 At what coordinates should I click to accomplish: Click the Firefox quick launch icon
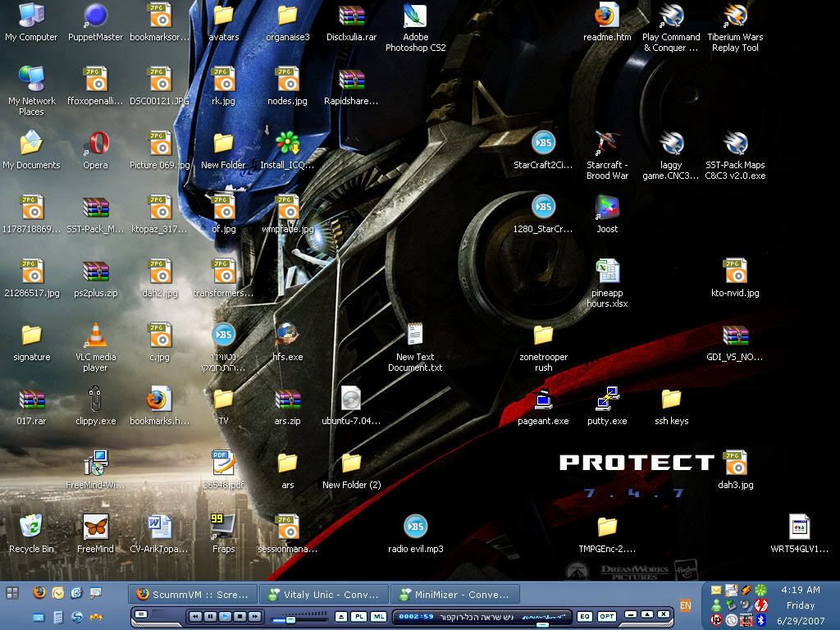tap(39, 593)
